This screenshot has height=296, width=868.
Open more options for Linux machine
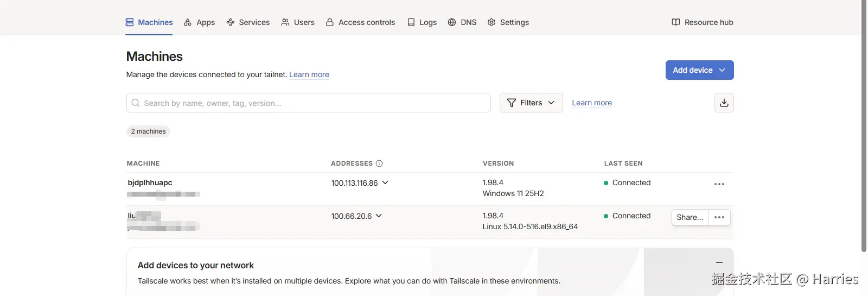(x=719, y=217)
